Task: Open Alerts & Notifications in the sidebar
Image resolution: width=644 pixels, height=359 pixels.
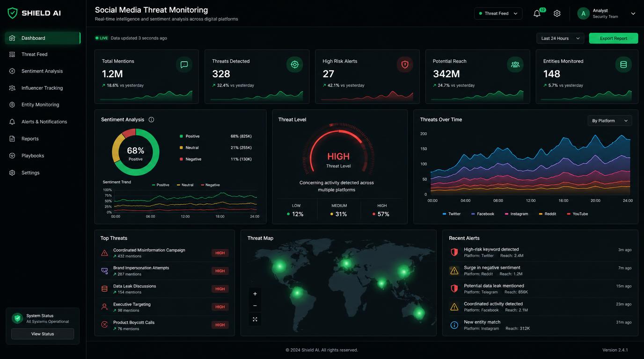Action: click(x=43, y=122)
